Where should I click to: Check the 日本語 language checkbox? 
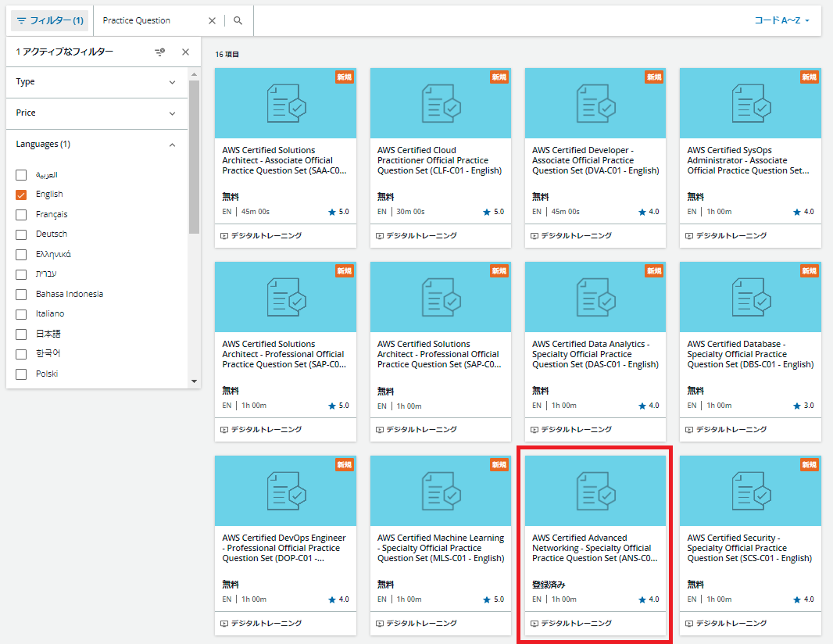(x=21, y=335)
